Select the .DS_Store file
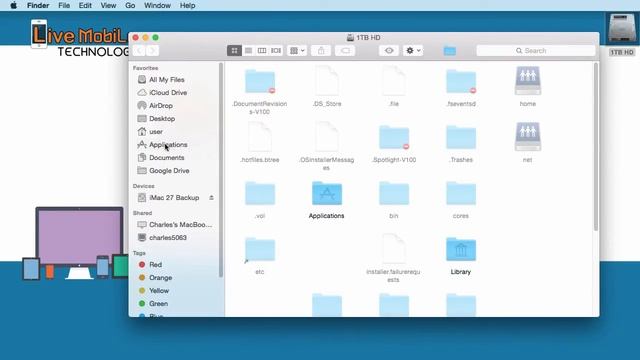 click(x=327, y=82)
